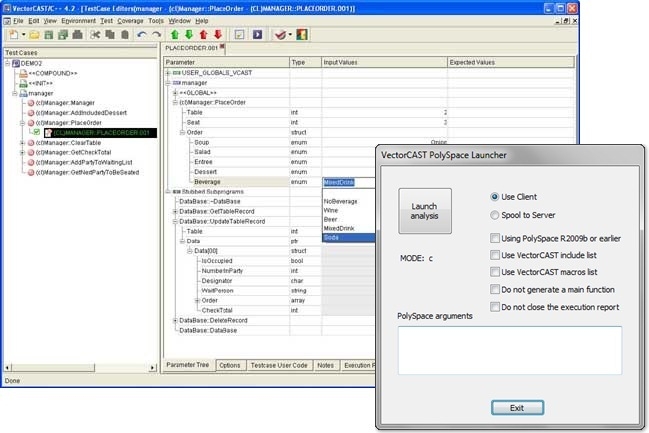Screen dimensions: 649x433
Task: Enable Use VectorCAST include list checkbox
Action: 495,255
